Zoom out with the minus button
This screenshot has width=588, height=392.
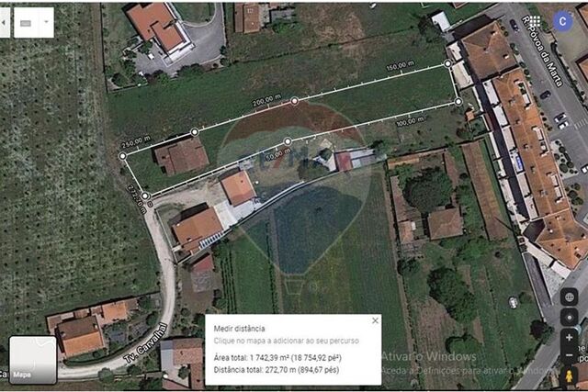[x=570, y=354]
